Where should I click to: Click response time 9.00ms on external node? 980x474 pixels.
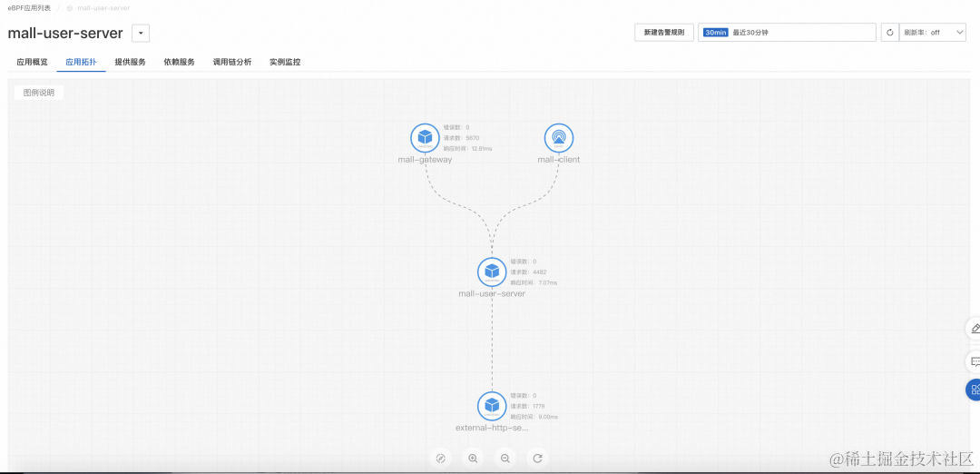click(x=534, y=417)
